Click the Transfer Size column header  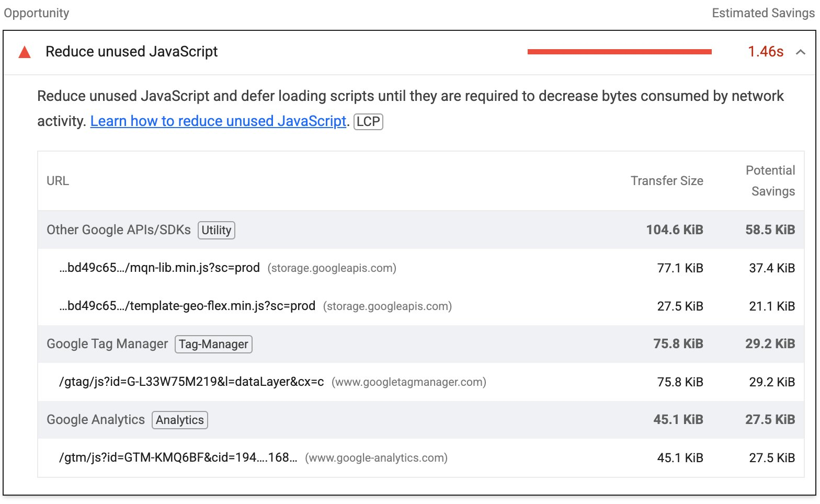coord(666,181)
